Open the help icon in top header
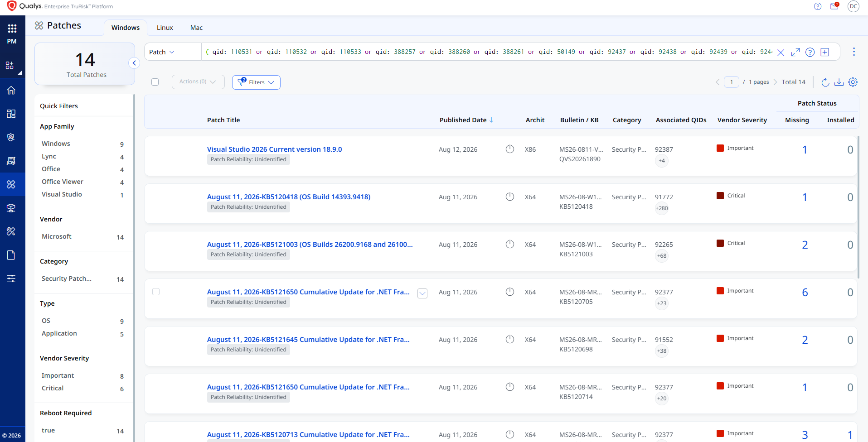This screenshot has width=868, height=442. pyautogui.click(x=818, y=6)
